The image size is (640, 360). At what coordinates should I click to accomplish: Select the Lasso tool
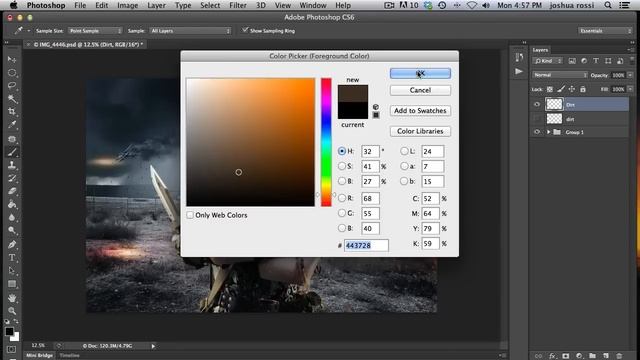12,86
